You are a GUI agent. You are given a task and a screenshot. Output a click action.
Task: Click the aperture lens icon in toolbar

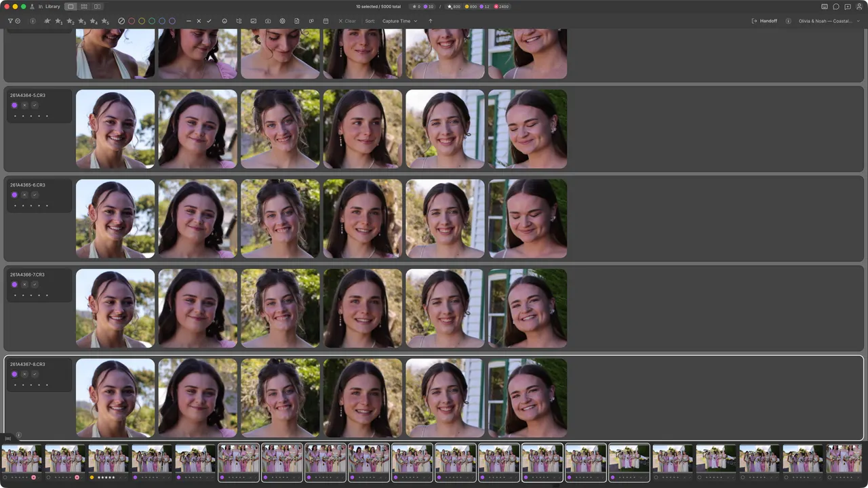[x=283, y=21]
